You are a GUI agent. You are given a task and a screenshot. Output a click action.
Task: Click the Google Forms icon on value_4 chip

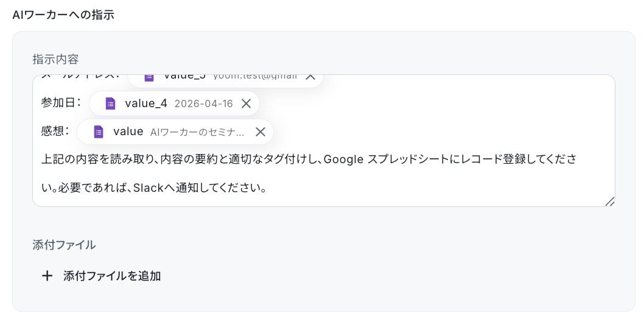(x=110, y=103)
